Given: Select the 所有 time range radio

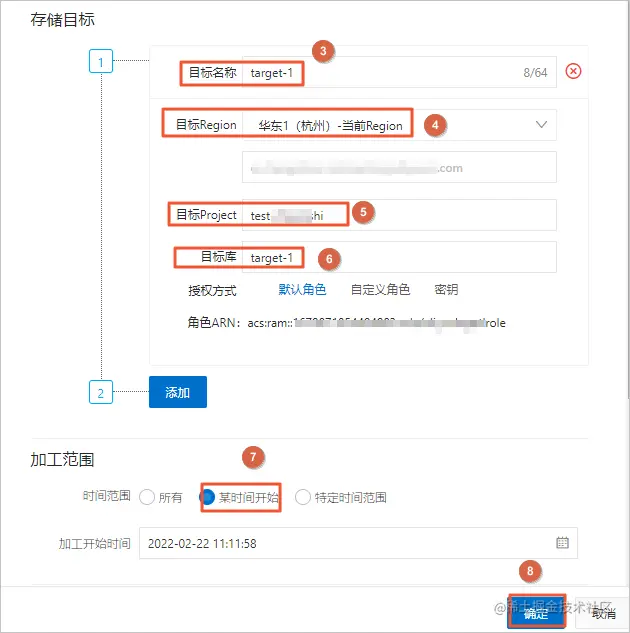Looking at the screenshot, I should 147,497.
